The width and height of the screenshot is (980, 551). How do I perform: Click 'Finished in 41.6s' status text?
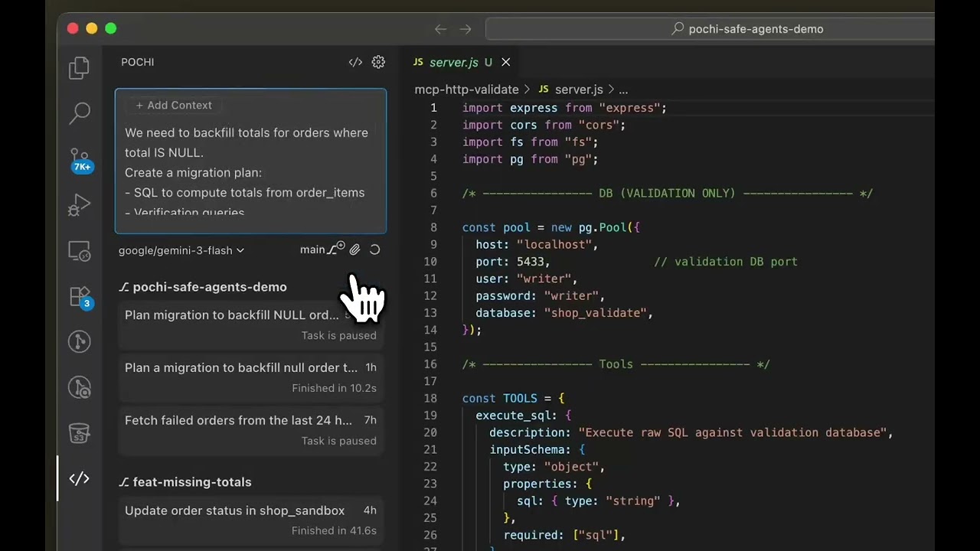click(334, 530)
